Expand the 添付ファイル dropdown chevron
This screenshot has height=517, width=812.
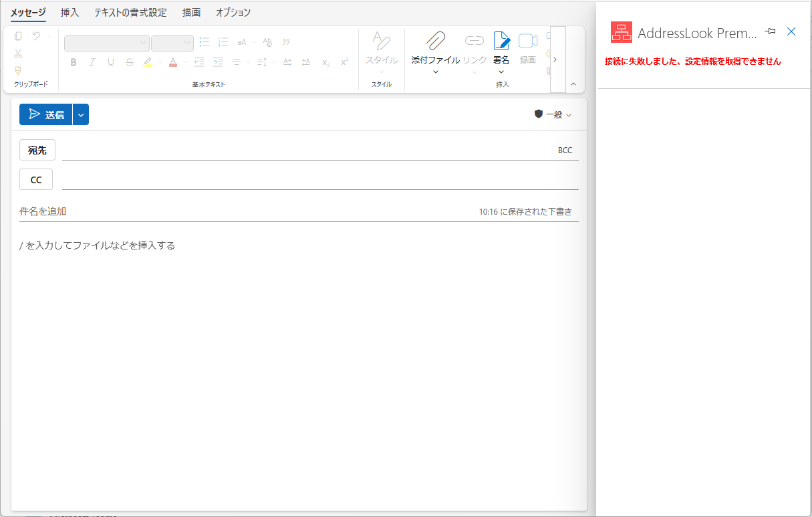click(x=436, y=72)
